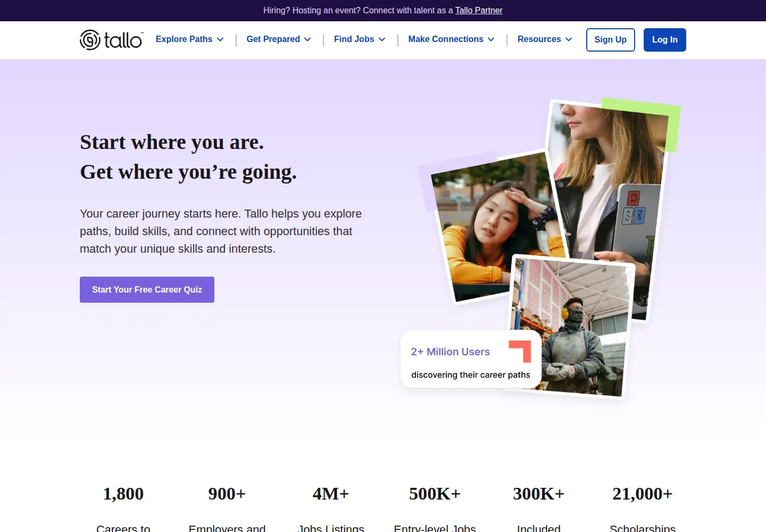
Task: Click the Tallo logo
Action: tap(112, 40)
